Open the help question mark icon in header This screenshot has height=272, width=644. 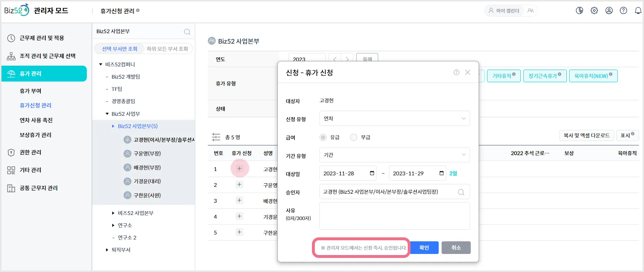point(623,11)
